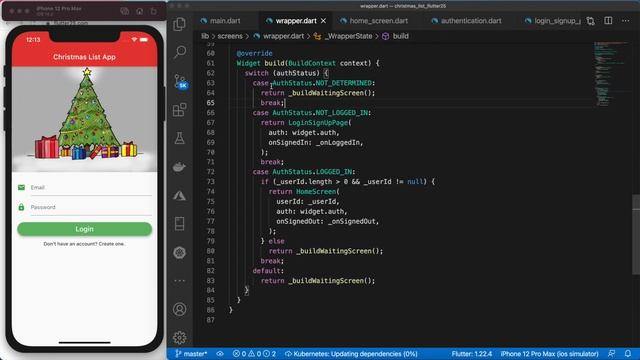Click the feedback icon in status bar
The height and width of the screenshot is (360, 640).
click(611, 354)
